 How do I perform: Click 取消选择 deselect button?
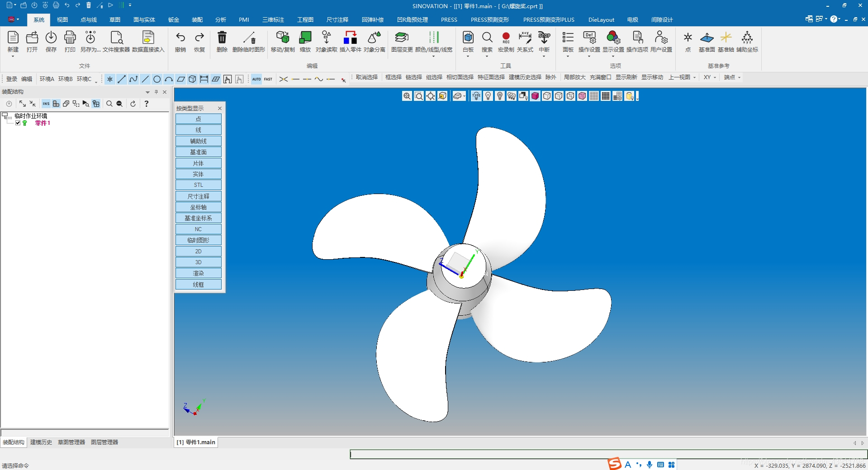point(367,77)
